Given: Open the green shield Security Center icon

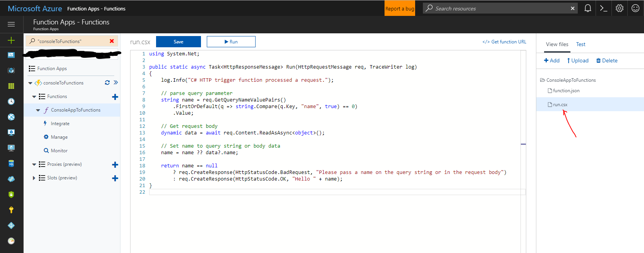Looking at the screenshot, I should tap(11, 194).
